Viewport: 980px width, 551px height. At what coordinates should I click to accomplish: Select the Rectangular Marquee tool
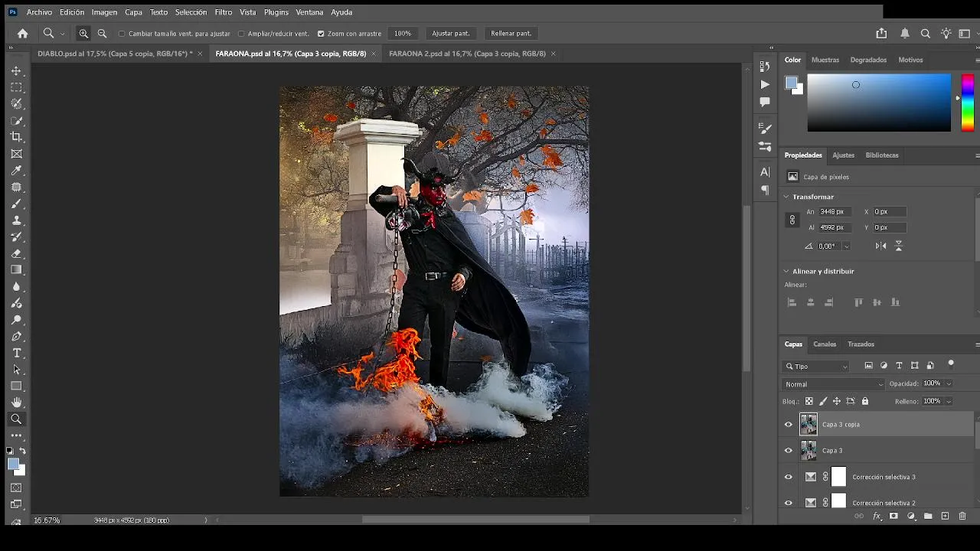[x=16, y=87]
